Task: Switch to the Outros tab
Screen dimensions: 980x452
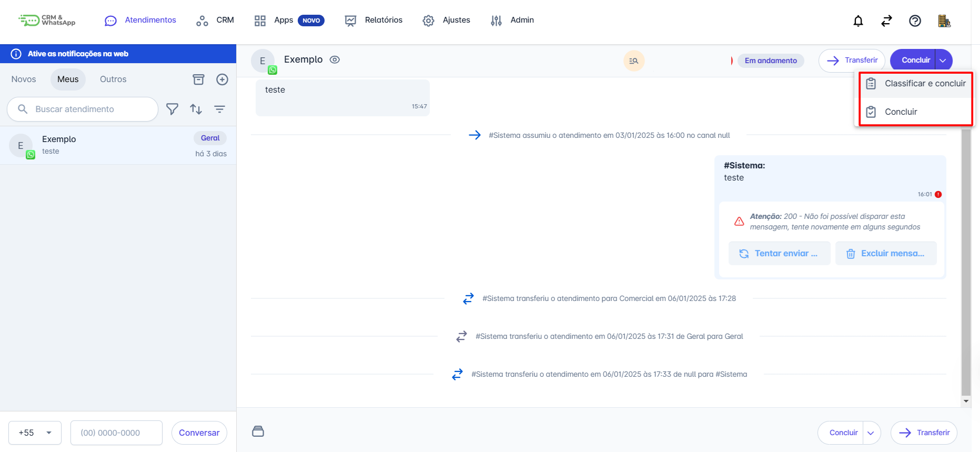Action: [113, 79]
